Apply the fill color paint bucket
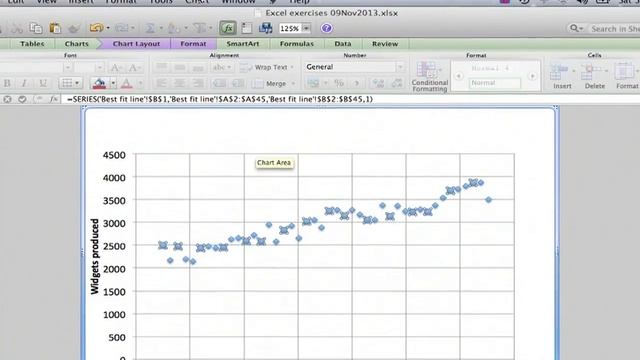This screenshot has width=640, height=360. (x=99, y=83)
